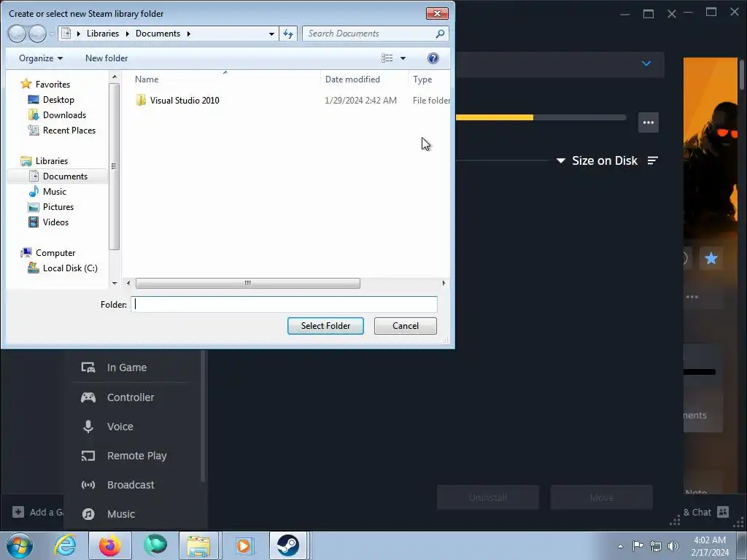Open Music settings in Steam sidebar
747x560 pixels.
pyautogui.click(x=120, y=514)
